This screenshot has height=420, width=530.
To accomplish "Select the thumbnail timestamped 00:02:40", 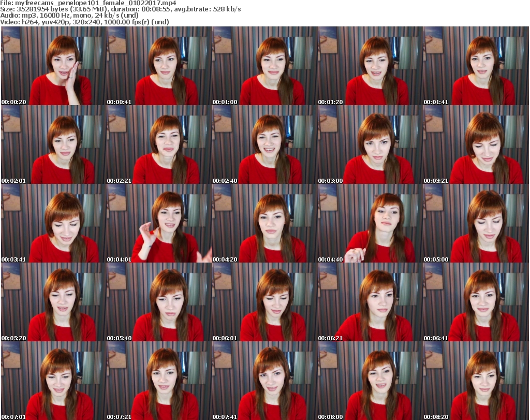I will pyautogui.click(x=264, y=144).
